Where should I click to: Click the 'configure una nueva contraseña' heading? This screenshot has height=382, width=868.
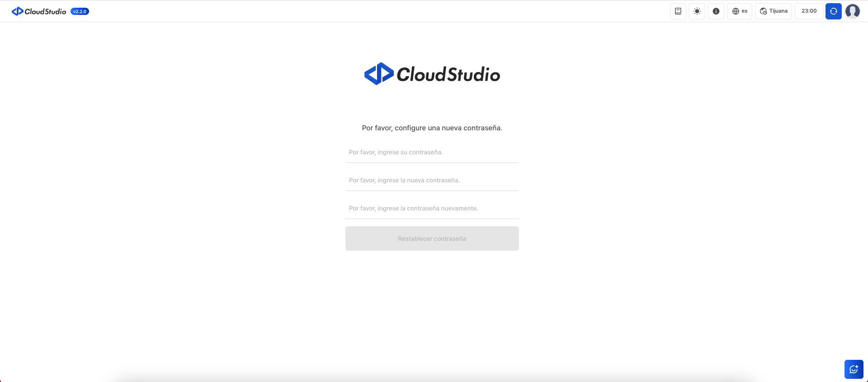click(x=432, y=128)
